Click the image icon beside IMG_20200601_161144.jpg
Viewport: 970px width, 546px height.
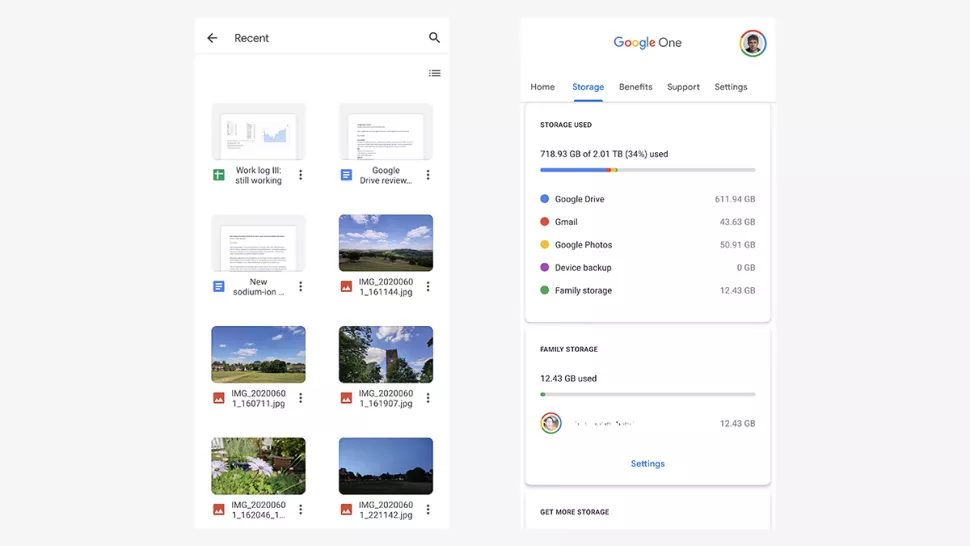click(346, 286)
